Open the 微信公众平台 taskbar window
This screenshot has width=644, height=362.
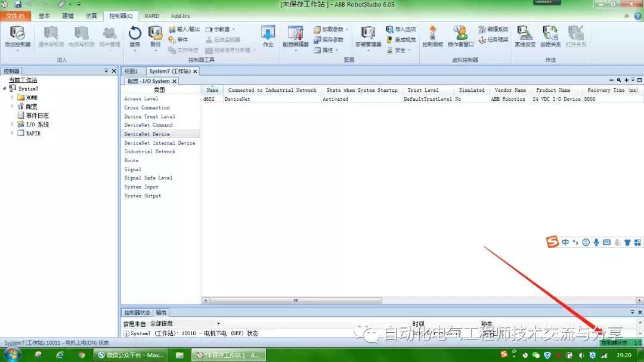tap(131, 355)
